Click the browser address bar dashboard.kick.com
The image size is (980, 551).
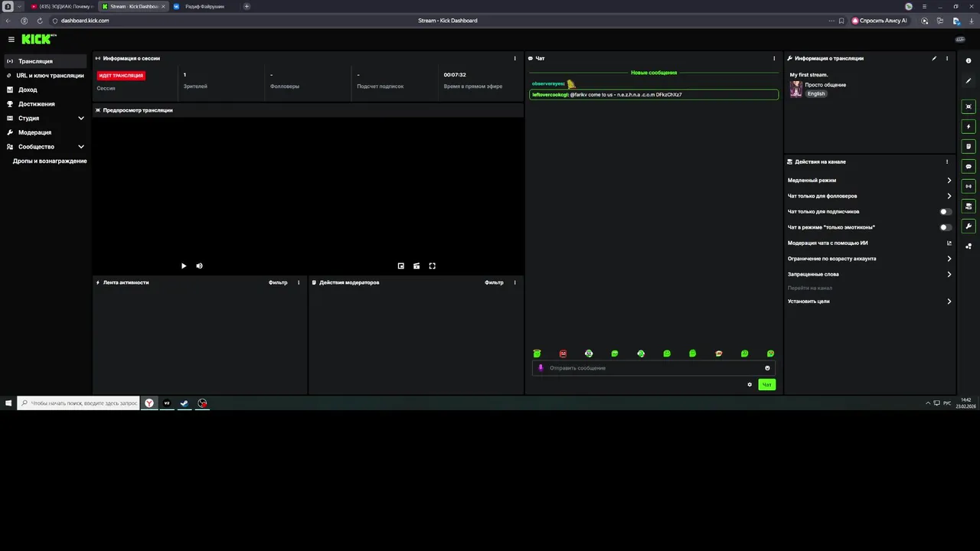click(85, 21)
